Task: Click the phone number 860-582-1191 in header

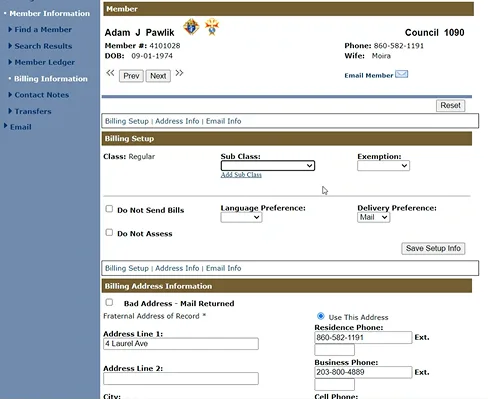Action: pyautogui.click(x=398, y=46)
